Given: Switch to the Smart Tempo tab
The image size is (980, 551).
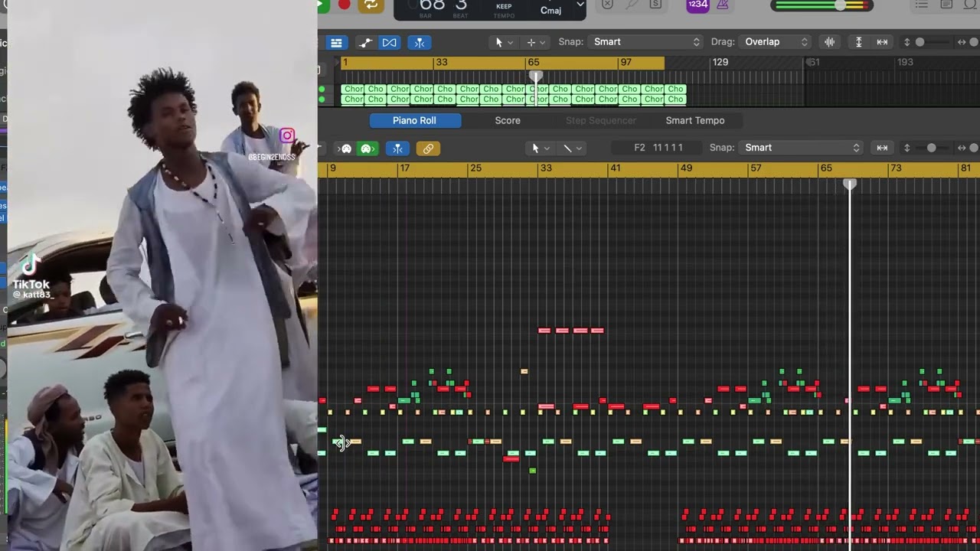Looking at the screenshot, I should [x=695, y=120].
